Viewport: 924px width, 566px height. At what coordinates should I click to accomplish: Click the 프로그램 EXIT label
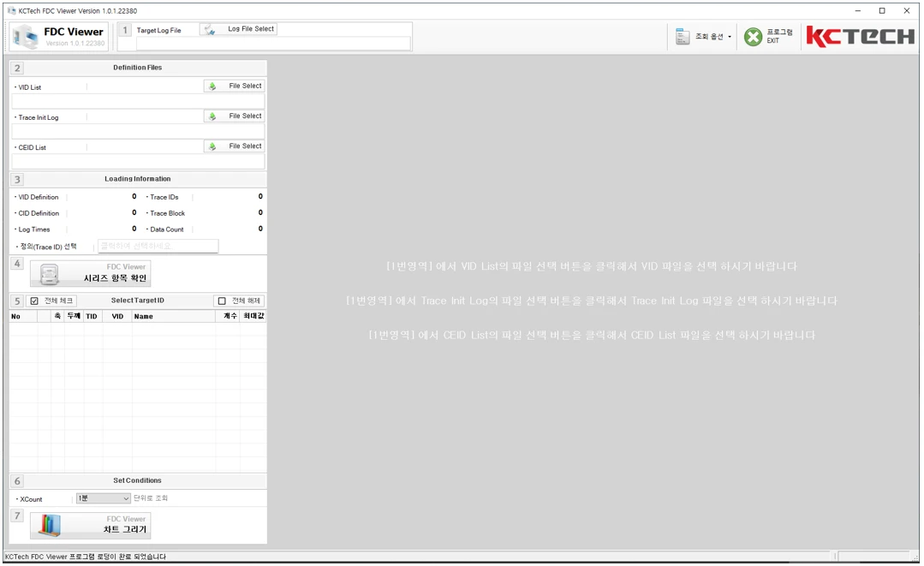tap(779, 37)
